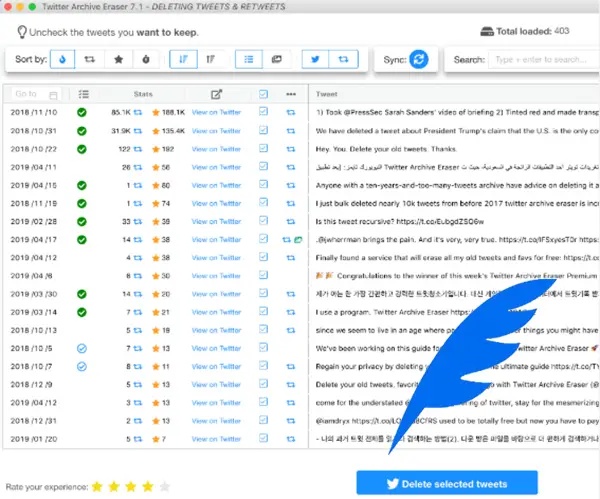Select tweet 'Is this tweet recursive?'
Image resolution: width=600 pixels, height=499 pixels.
400,222
